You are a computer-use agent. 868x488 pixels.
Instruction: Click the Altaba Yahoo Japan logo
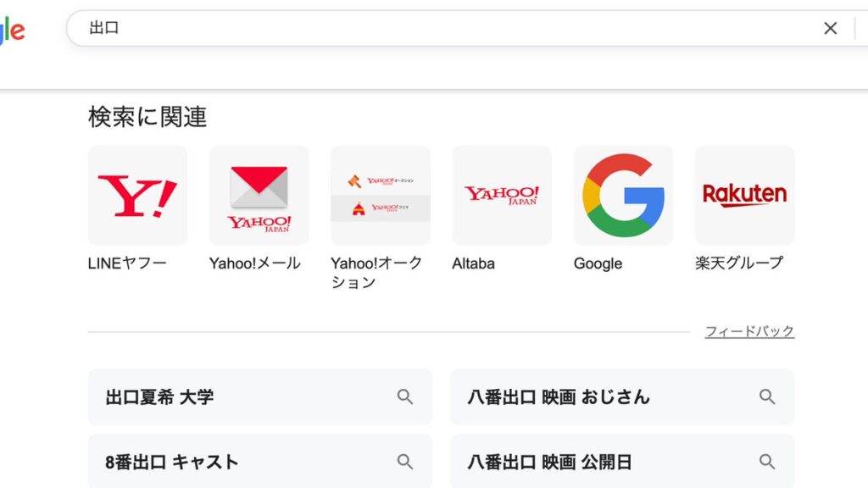pos(502,196)
